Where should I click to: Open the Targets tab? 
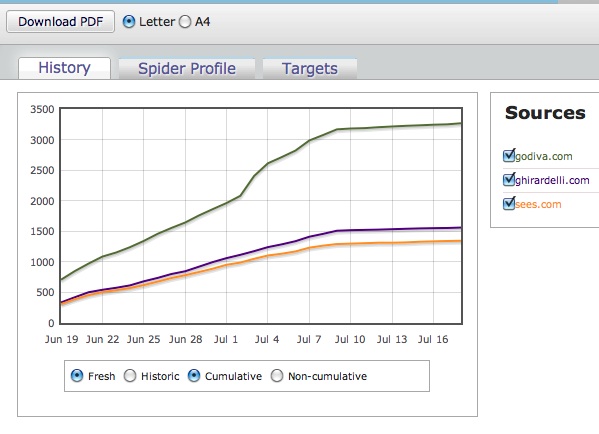(310, 69)
